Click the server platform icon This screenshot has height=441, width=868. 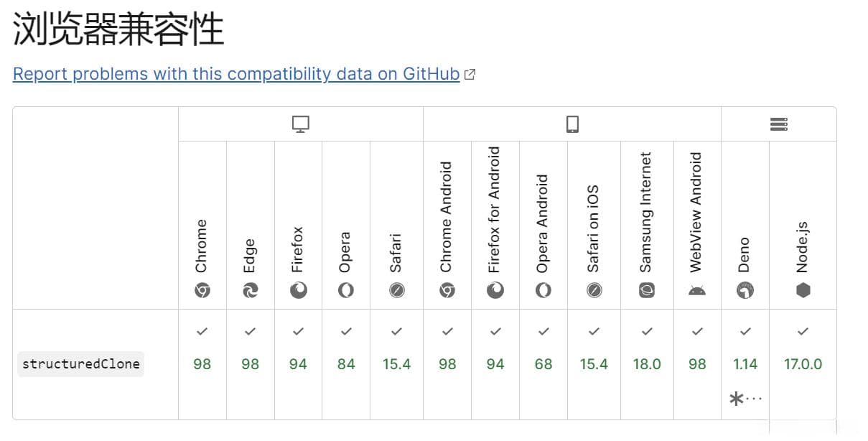[x=779, y=124]
